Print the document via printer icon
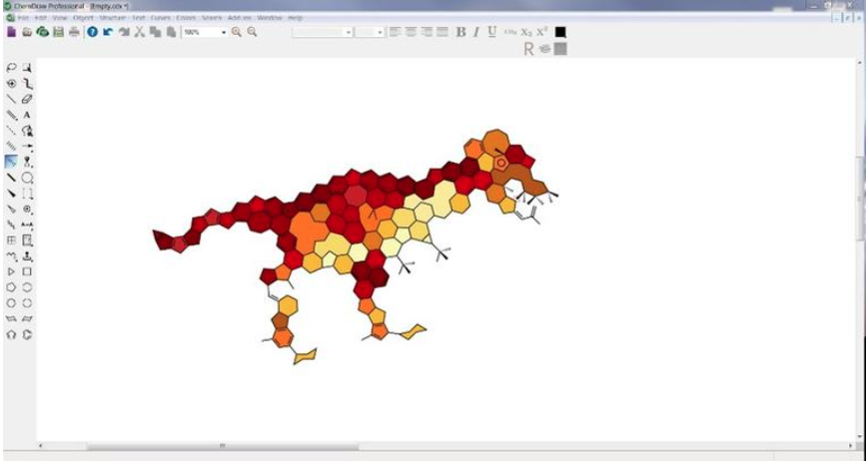 click(75, 32)
